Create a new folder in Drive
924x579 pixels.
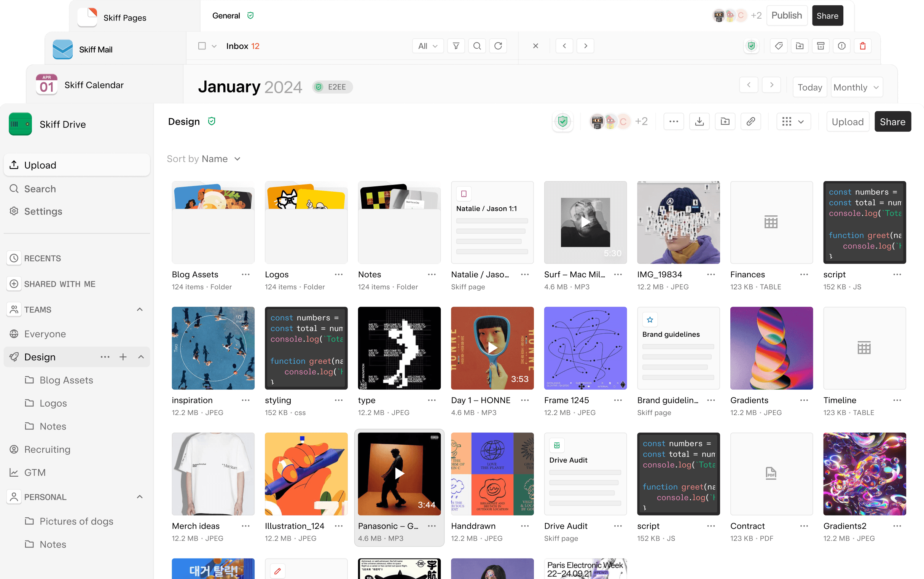coord(725,121)
